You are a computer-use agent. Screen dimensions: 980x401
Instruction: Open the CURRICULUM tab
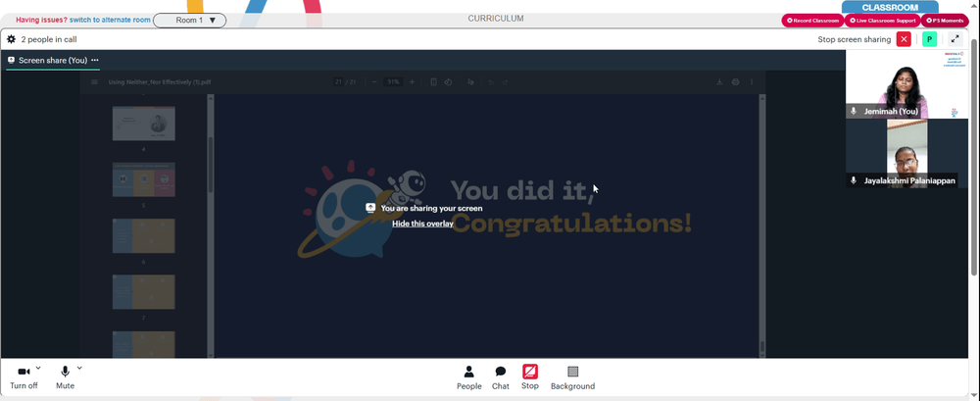tap(496, 19)
